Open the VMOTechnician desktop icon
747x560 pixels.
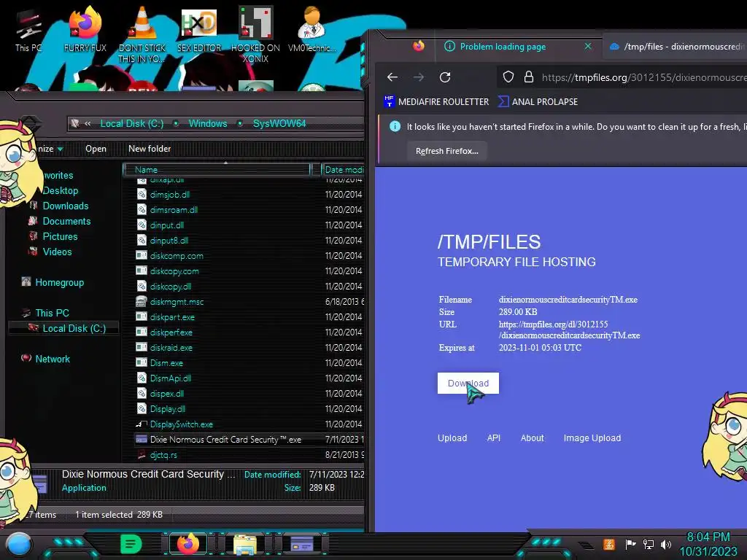pyautogui.click(x=311, y=29)
